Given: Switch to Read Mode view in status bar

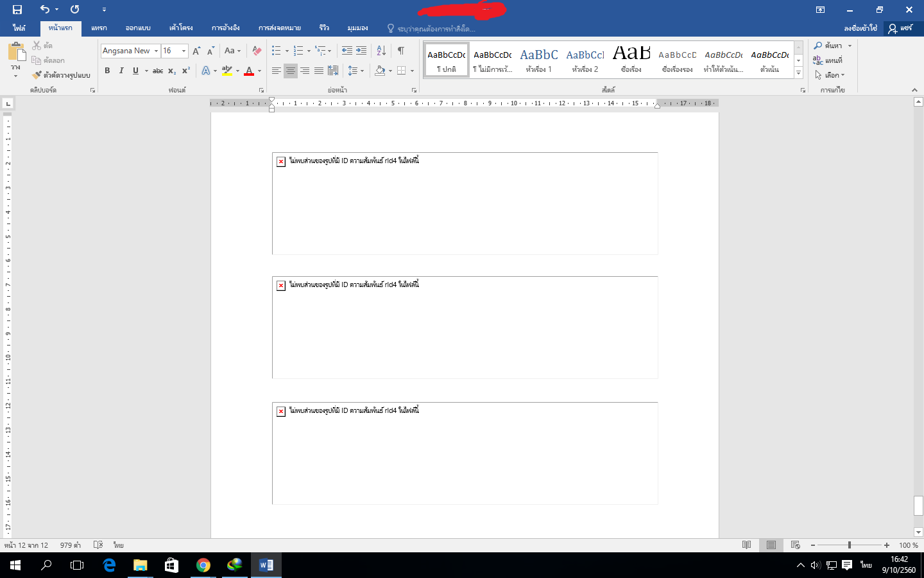Looking at the screenshot, I should pos(746,545).
